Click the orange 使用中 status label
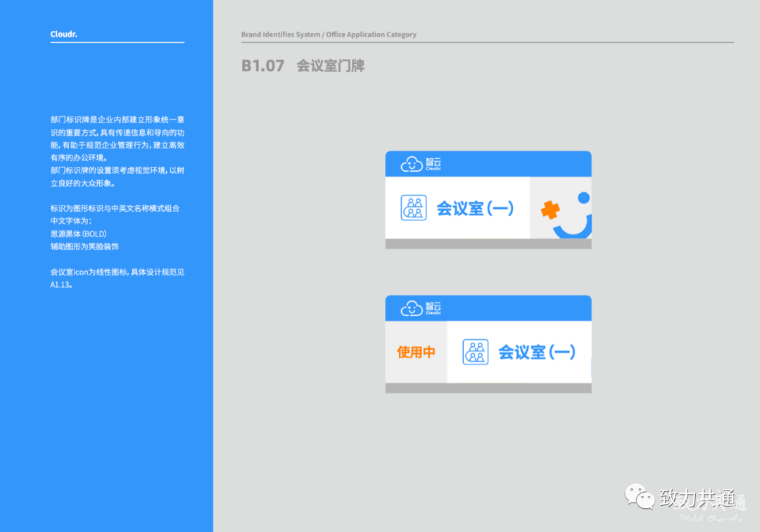760x532 pixels. click(416, 352)
